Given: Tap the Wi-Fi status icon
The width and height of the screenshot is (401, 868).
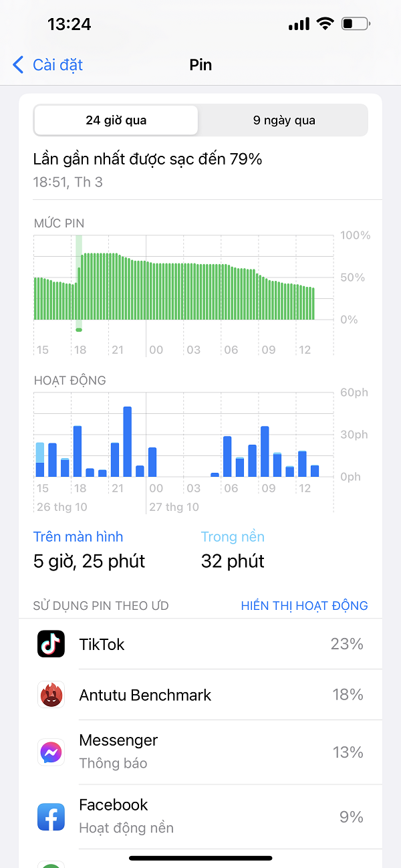Looking at the screenshot, I should pos(325,24).
